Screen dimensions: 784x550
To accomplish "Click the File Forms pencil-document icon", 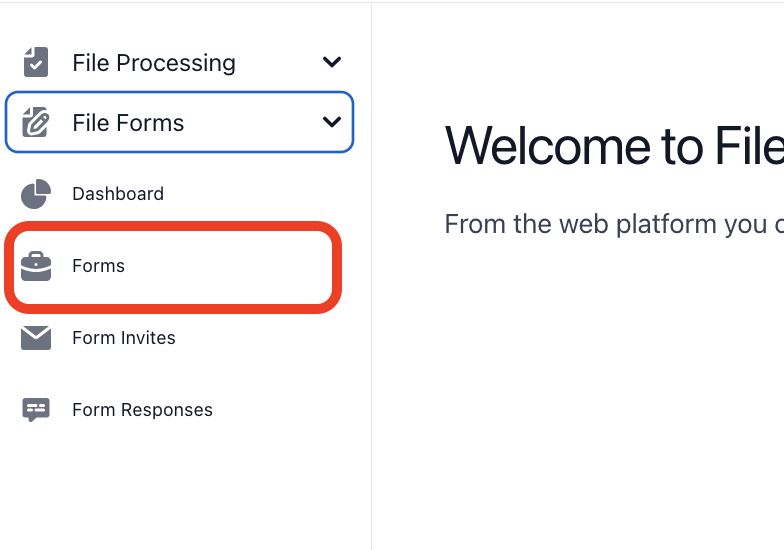I will (x=36, y=123).
